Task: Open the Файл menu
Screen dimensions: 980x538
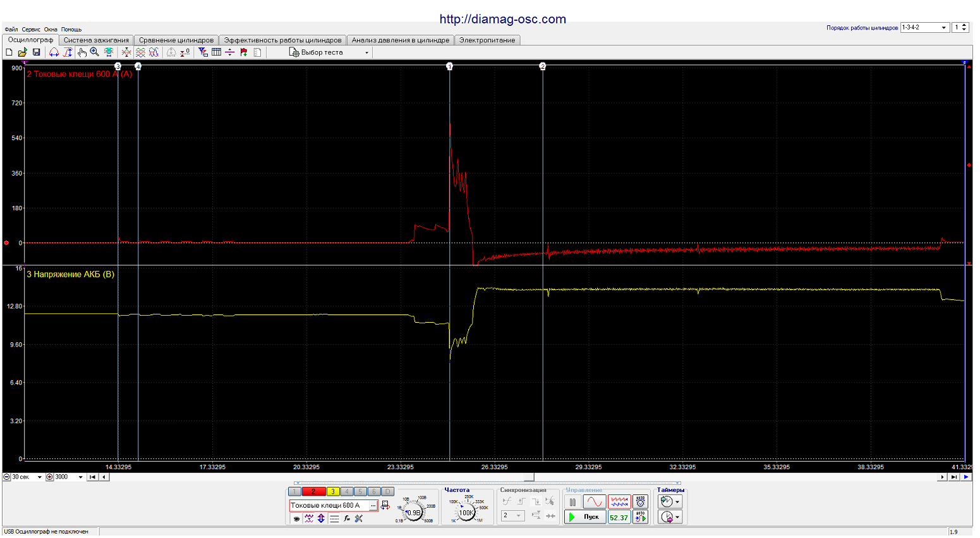Action: click(11, 29)
